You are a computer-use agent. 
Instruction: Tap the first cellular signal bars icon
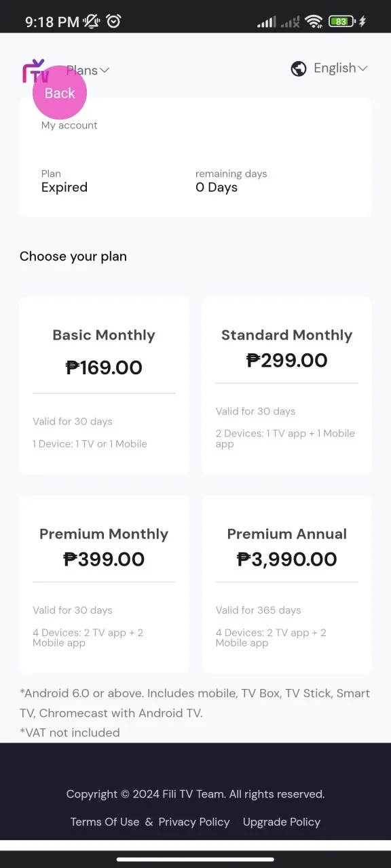click(x=267, y=22)
